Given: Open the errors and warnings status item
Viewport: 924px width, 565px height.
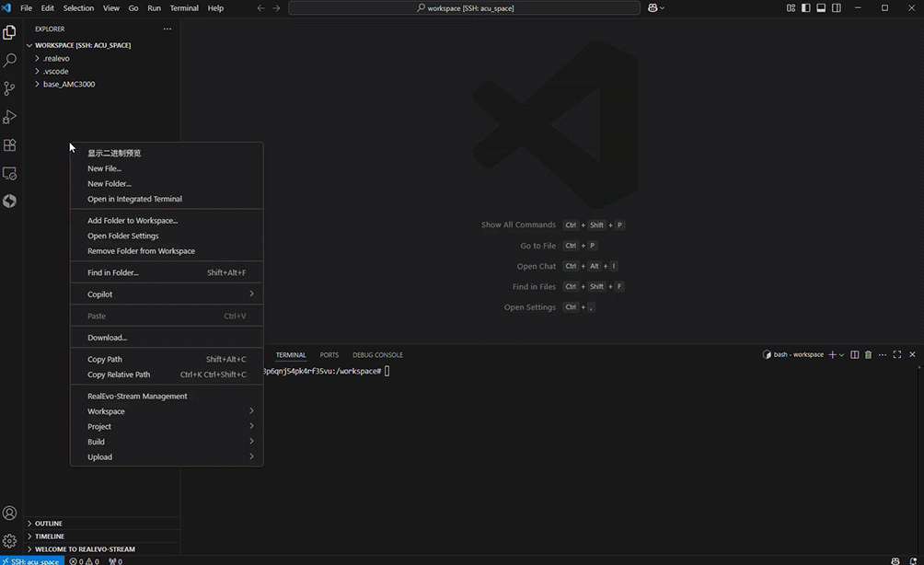Looking at the screenshot, I should (85, 561).
